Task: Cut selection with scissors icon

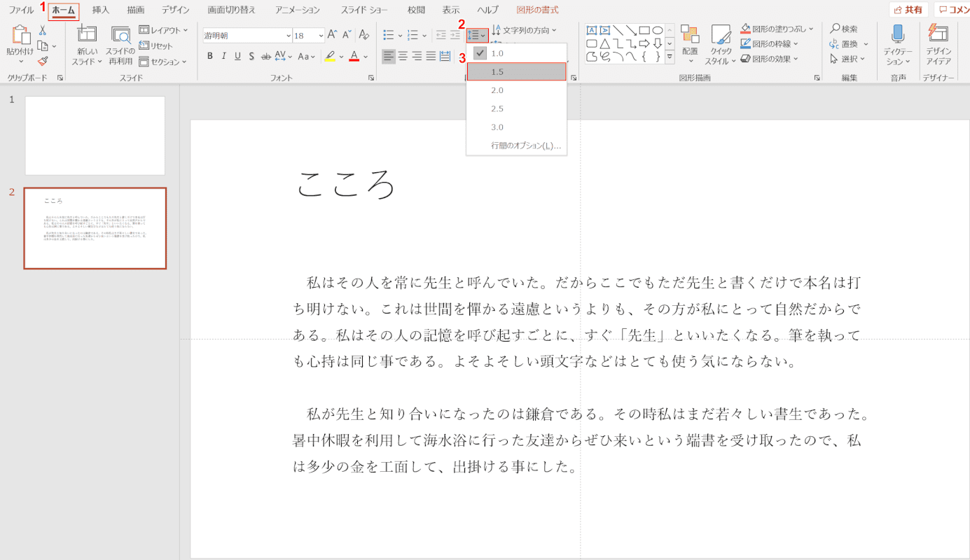Action: (43, 31)
